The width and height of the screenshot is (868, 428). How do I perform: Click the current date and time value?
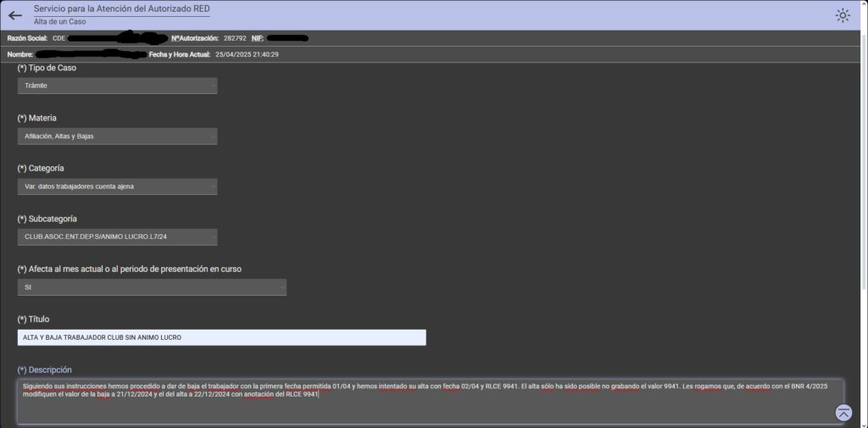[247, 54]
